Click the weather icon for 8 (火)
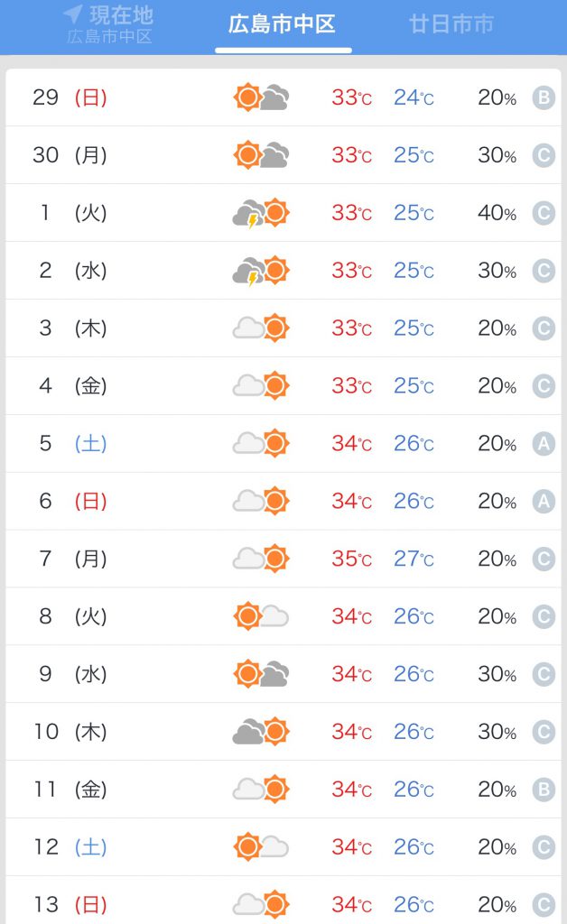This screenshot has height=924, width=567. tap(261, 616)
